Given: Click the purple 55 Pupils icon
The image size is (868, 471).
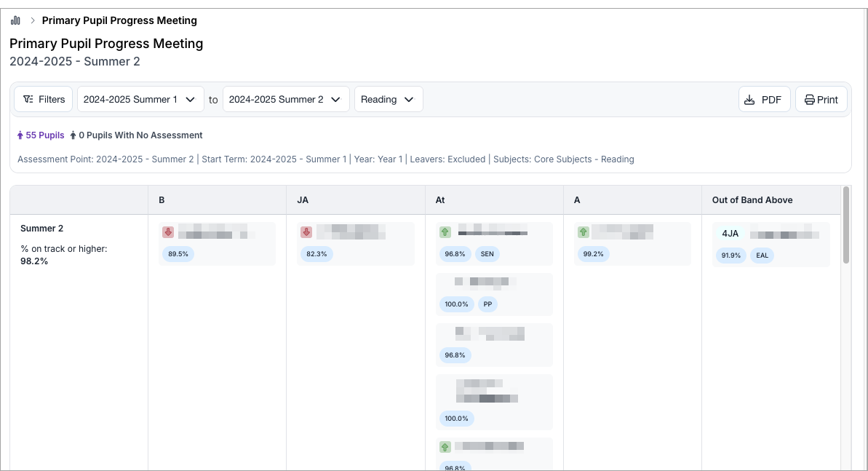Looking at the screenshot, I should [20, 135].
